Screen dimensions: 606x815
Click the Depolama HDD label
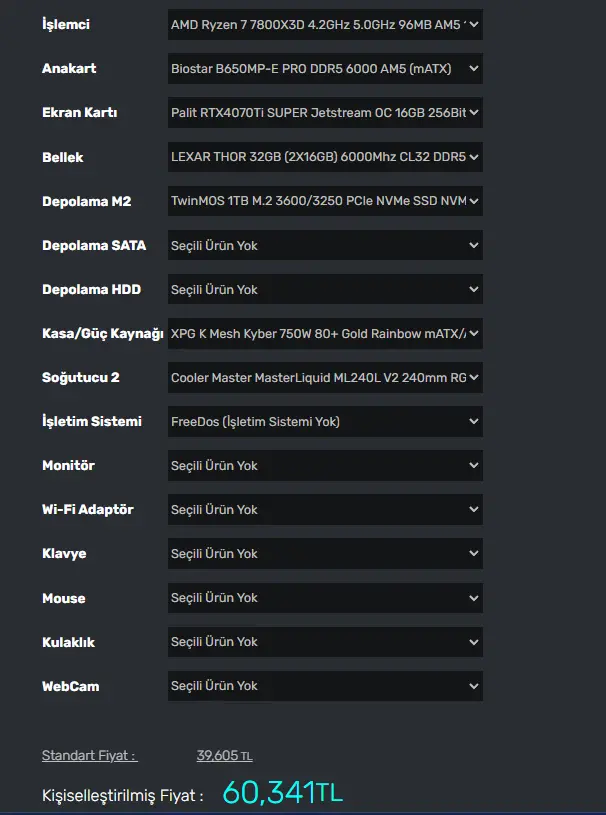(x=91, y=290)
